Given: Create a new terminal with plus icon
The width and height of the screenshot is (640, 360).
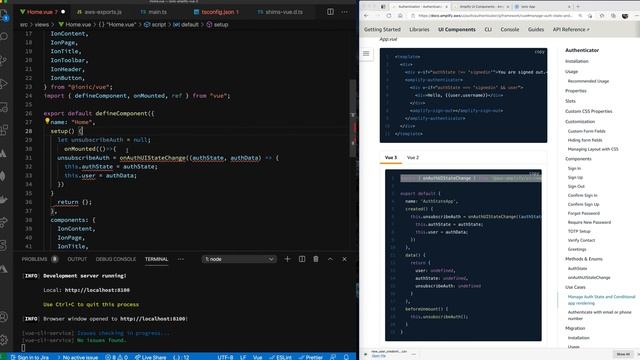Looking at the screenshot, I should click(x=287, y=259).
